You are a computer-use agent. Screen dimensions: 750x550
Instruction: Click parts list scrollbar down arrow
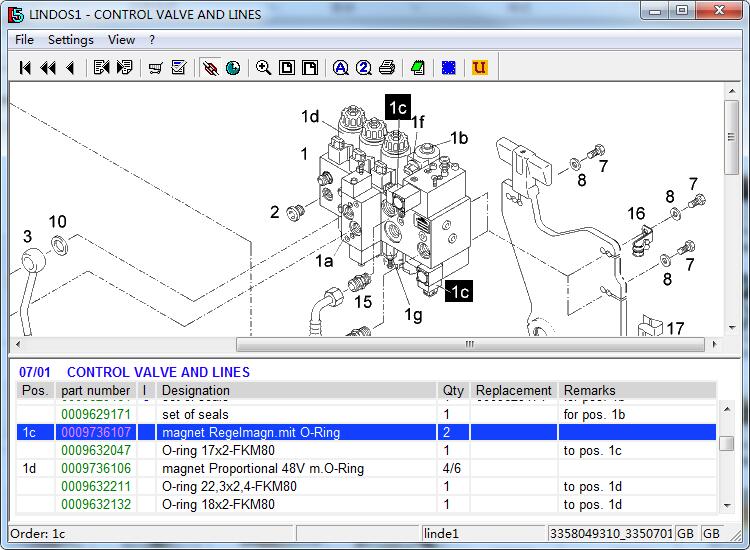(727, 506)
